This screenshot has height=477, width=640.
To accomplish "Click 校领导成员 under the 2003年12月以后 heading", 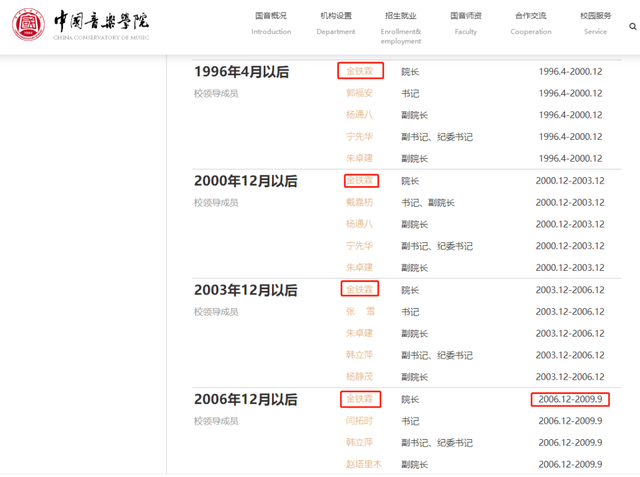I will tap(216, 312).
